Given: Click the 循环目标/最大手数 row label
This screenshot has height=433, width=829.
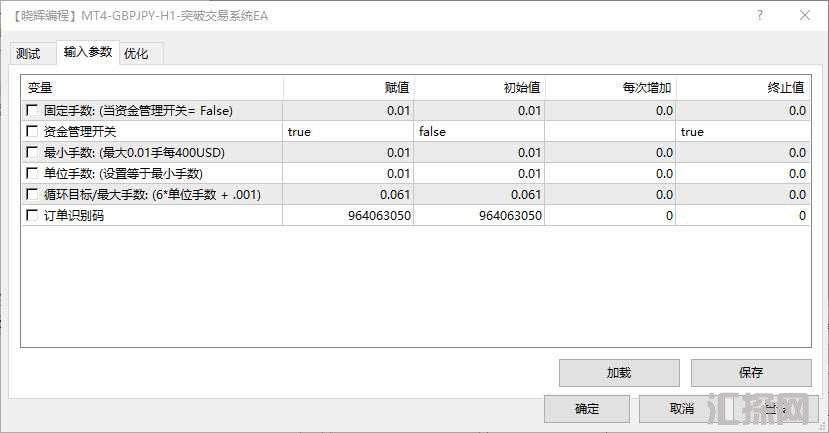Looking at the screenshot, I should pyautogui.click(x=152, y=195).
